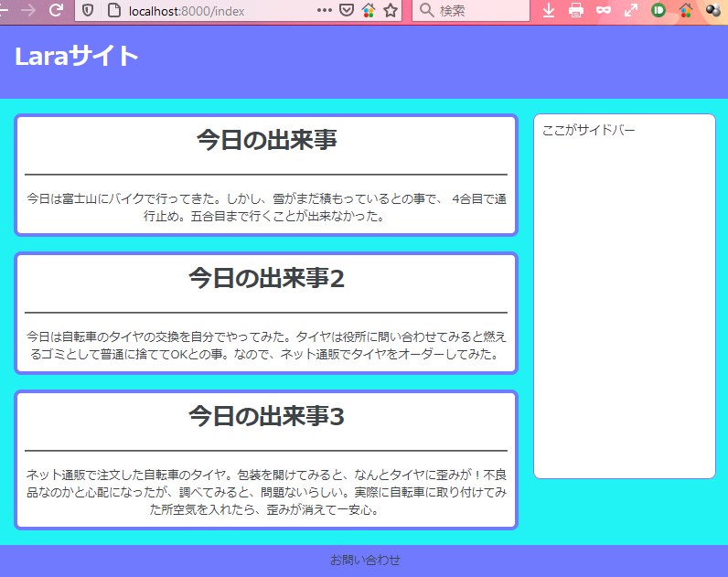Click the お問い合わせ footer link
This screenshot has width=728, height=577.
[365, 560]
